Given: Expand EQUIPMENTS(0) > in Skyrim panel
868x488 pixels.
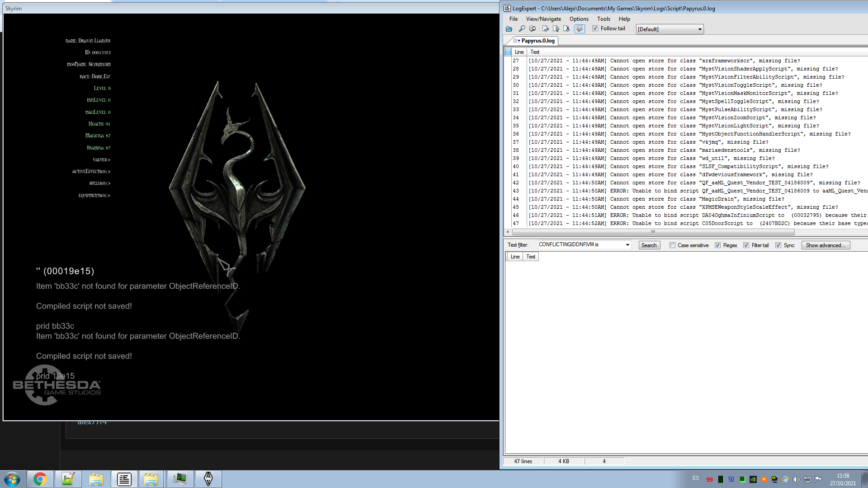Looking at the screenshot, I should pyautogui.click(x=94, y=196).
